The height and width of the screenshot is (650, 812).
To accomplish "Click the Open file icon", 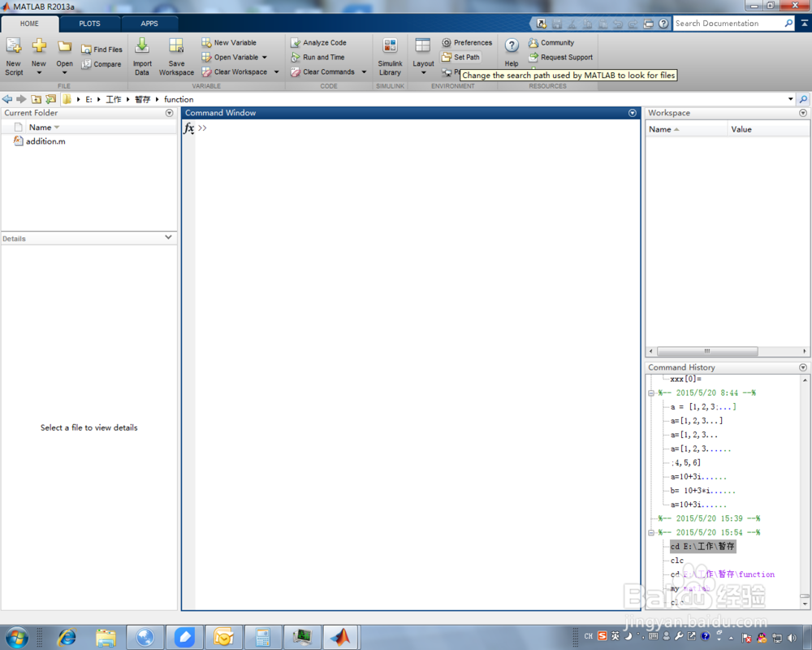I will (x=64, y=47).
